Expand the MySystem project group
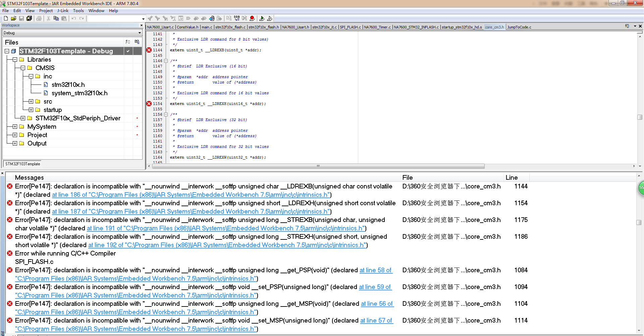Screen dimensions: 644x336 14,126
